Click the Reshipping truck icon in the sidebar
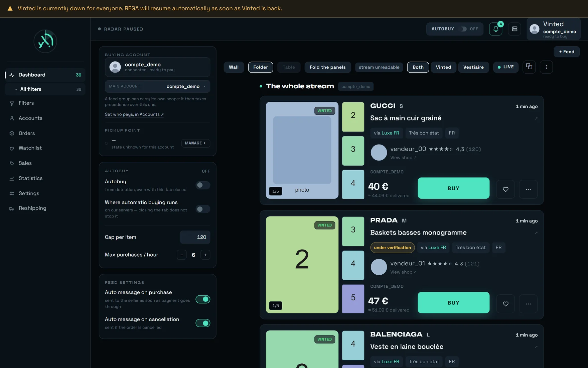The width and height of the screenshot is (588, 368). [x=12, y=208]
